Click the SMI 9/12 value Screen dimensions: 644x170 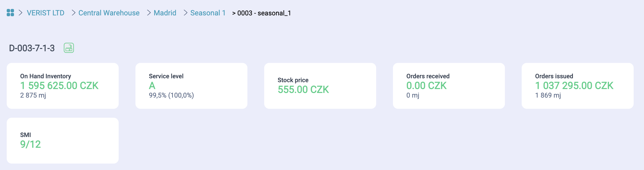(x=31, y=144)
